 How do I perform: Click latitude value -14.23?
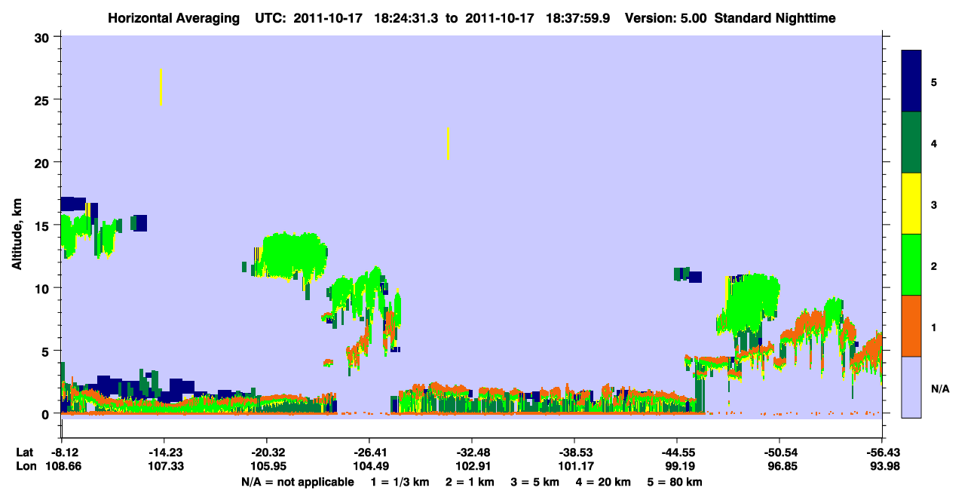click(x=164, y=452)
